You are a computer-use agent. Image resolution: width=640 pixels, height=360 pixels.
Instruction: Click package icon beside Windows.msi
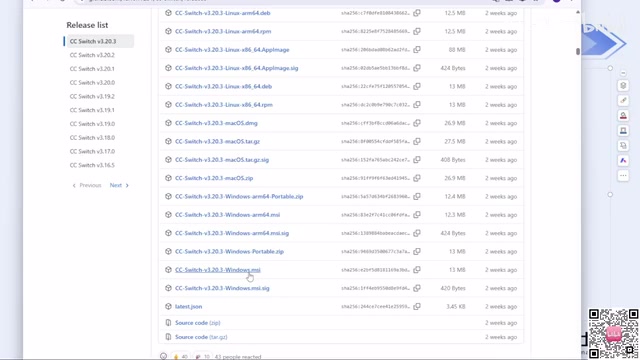pyautogui.click(x=168, y=270)
